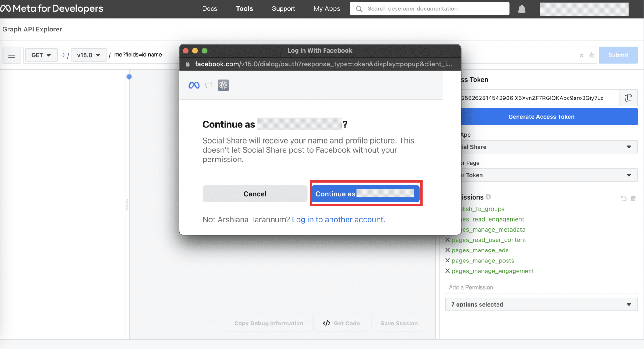The height and width of the screenshot is (349, 644).
Task: Click the Generate Access Token button
Action: coord(541,116)
